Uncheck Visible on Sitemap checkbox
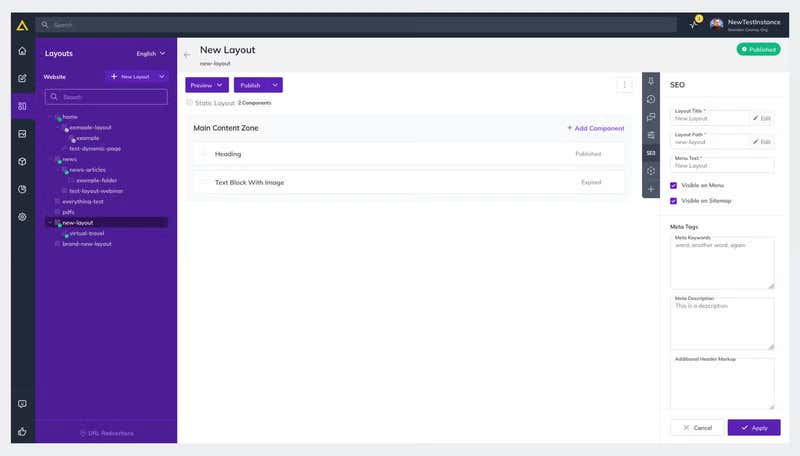The height and width of the screenshot is (456, 800). [674, 201]
